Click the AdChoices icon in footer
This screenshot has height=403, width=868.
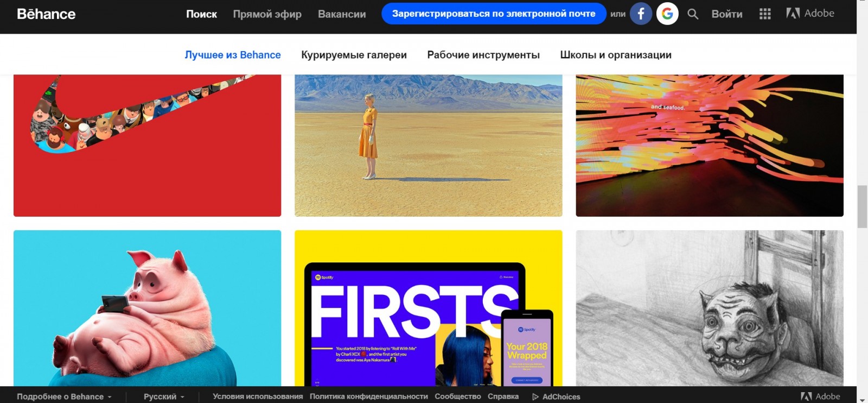click(535, 397)
